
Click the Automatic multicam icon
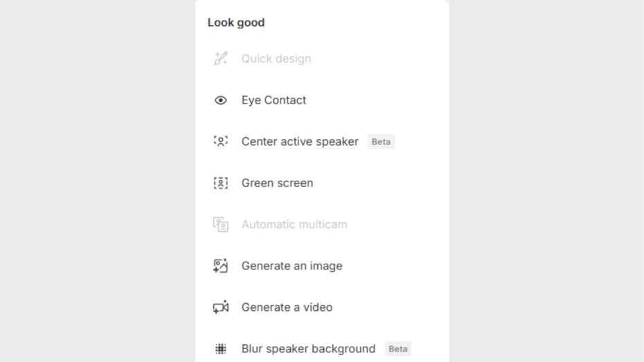coord(220,224)
